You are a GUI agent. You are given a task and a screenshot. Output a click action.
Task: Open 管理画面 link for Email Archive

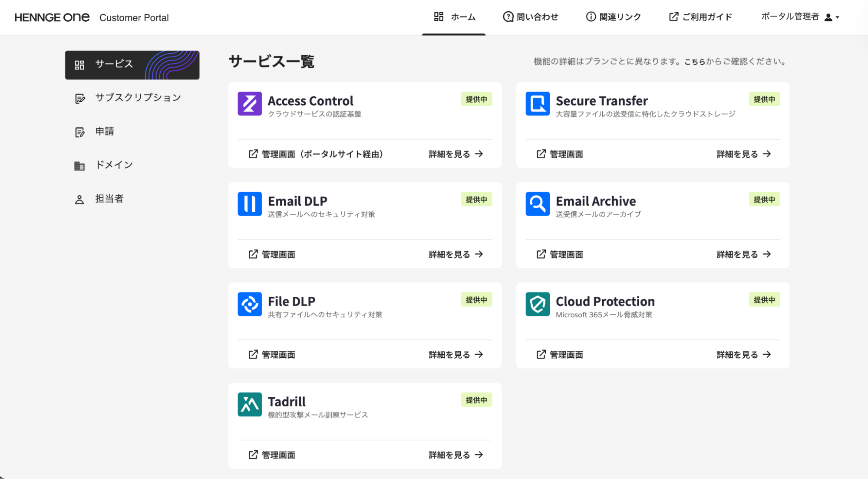[x=560, y=254]
